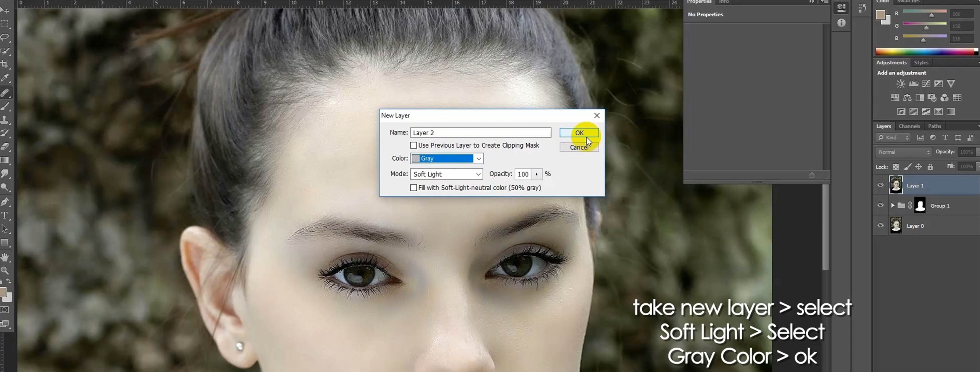Select the Rectangular Marquee tool
This screenshot has height=372, width=980.
tap(5, 24)
